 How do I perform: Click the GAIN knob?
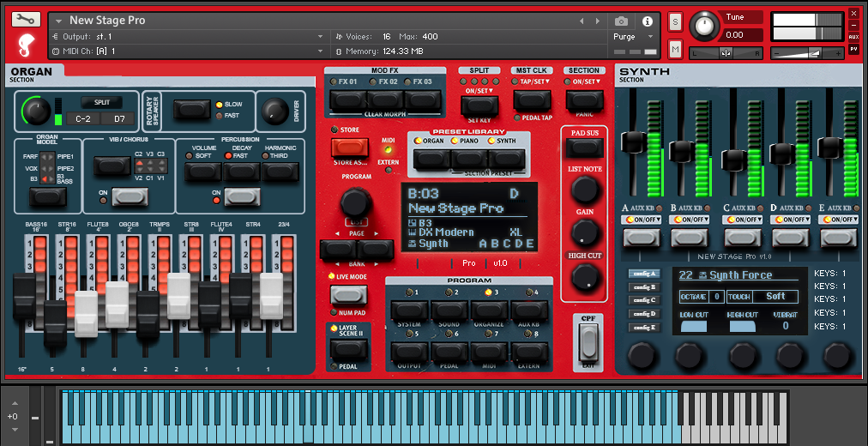[x=585, y=232]
